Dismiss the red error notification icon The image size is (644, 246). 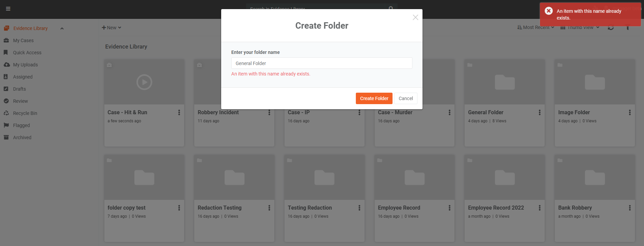click(x=549, y=11)
